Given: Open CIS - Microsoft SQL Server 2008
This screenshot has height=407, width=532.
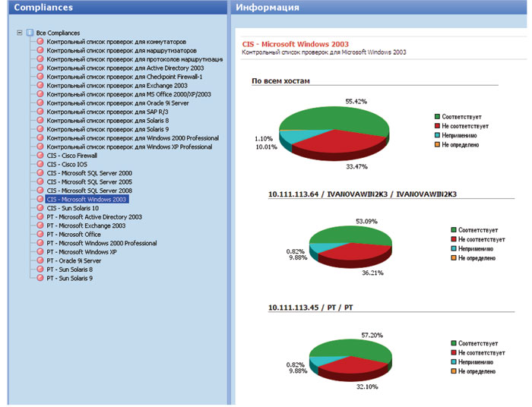Looking at the screenshot, I should 90,191.
